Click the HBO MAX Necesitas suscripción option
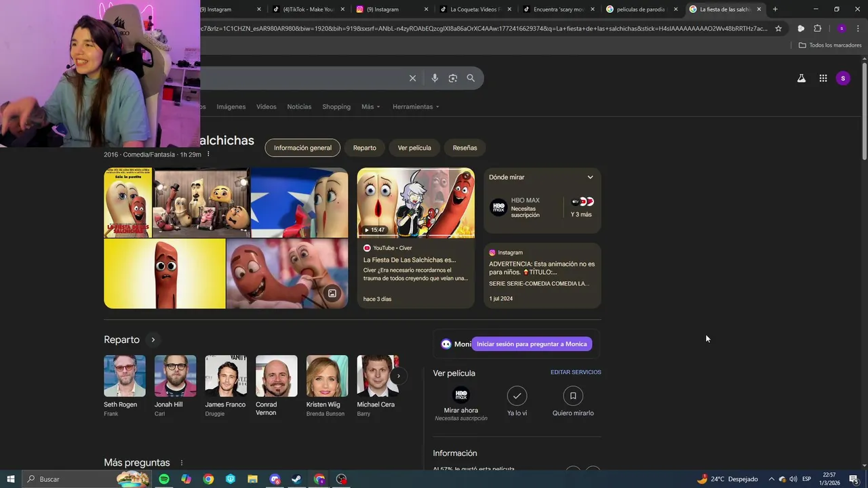This screenshot has width=868, height=488. point(525,207)
